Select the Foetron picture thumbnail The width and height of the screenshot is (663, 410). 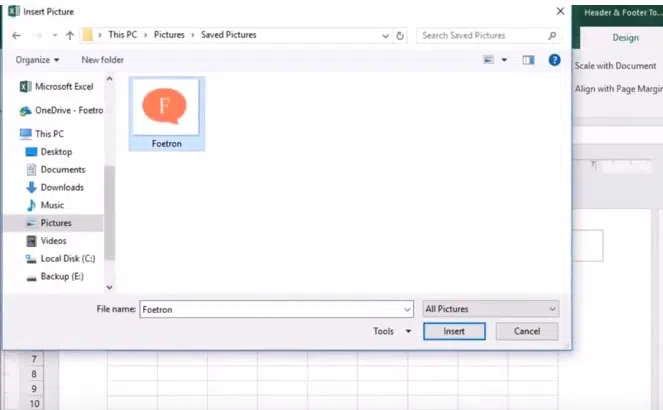click(x=166, y=107)
